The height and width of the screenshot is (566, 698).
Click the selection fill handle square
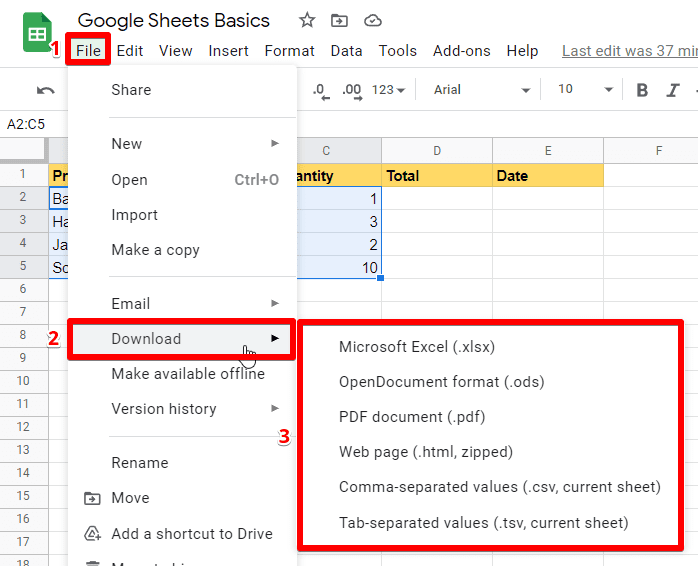tap(381, 278)
